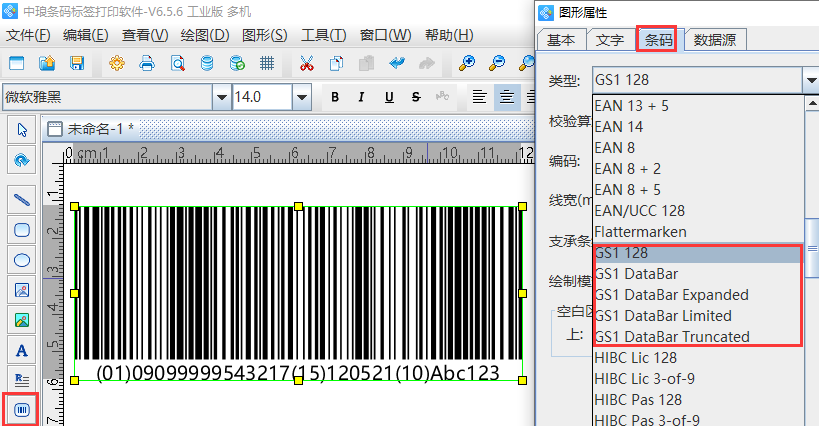
Task: Toggle strikethrough formatting
Action: [416, 97]
